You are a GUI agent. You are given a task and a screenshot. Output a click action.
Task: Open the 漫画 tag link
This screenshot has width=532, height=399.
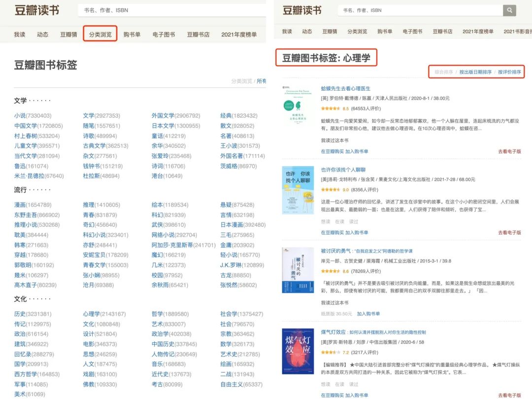pos(20,205)
